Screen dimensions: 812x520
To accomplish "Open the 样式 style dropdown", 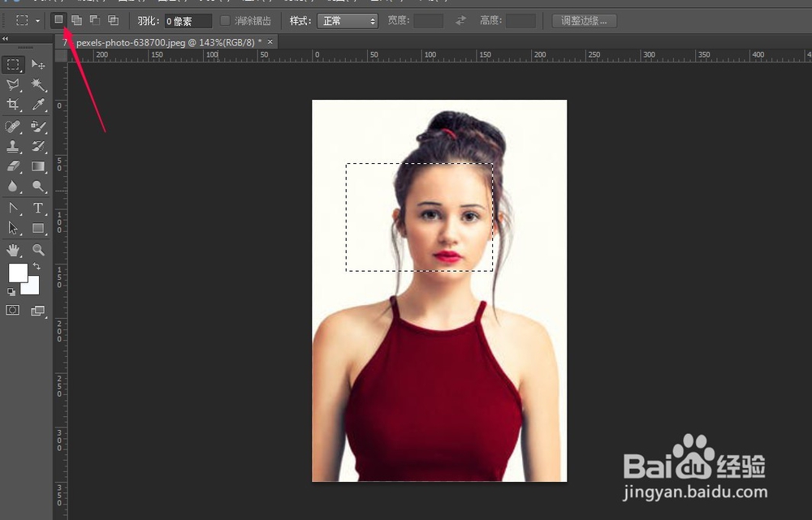I will 347,21.
